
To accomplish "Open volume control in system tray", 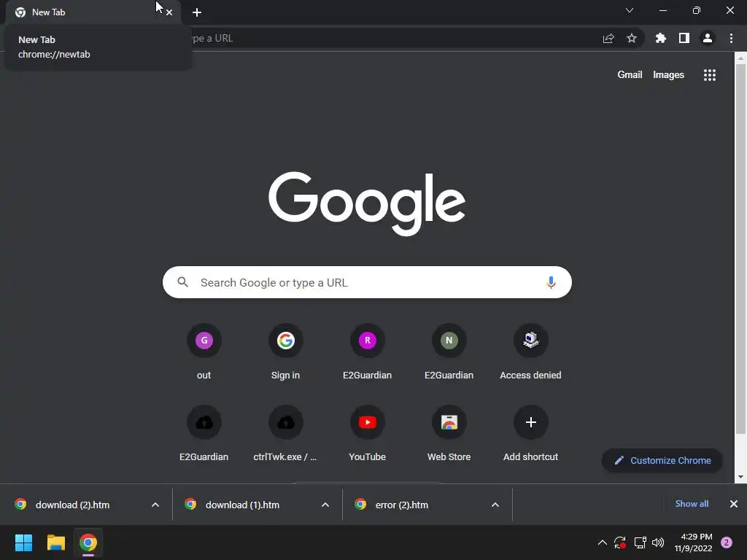I will [658, 542].
